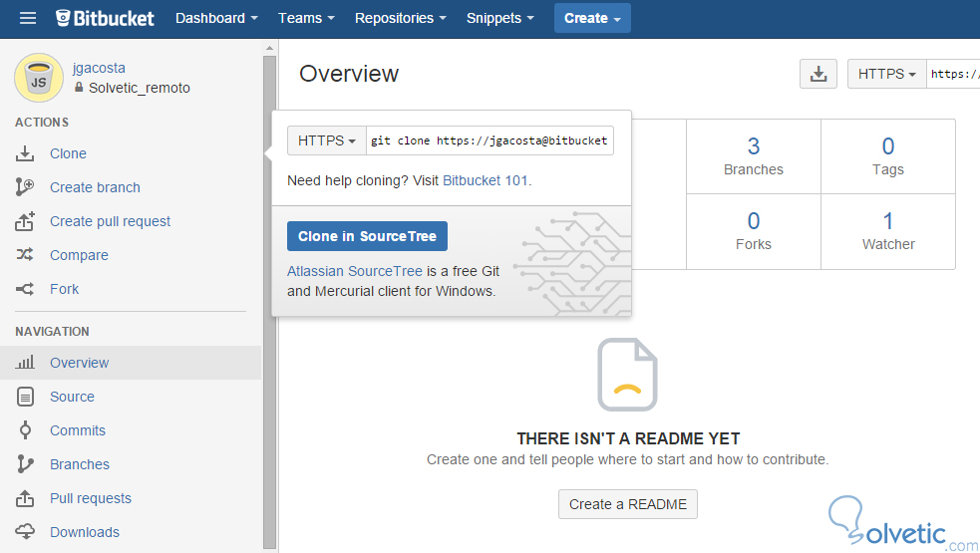
Task: Click the Create branch icon
Action: click(x=25, y=187)
